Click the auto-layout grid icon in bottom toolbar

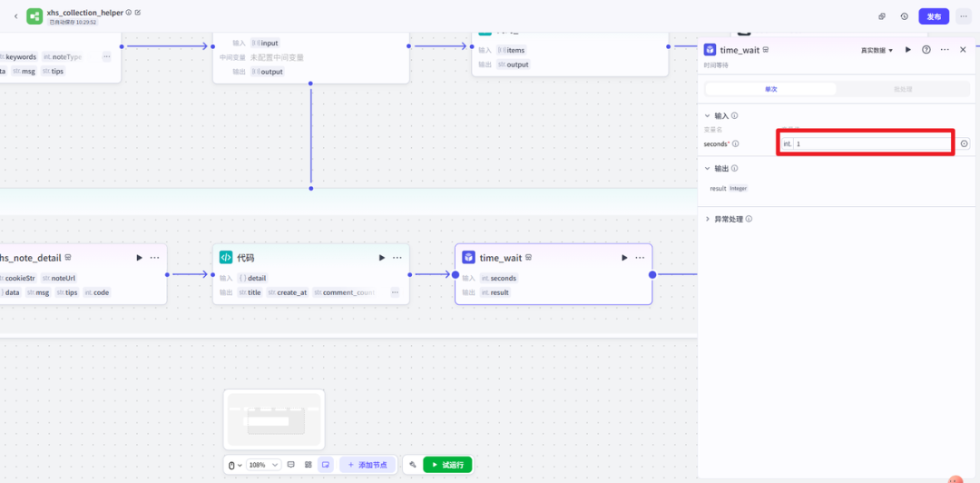tap(309, 465)
